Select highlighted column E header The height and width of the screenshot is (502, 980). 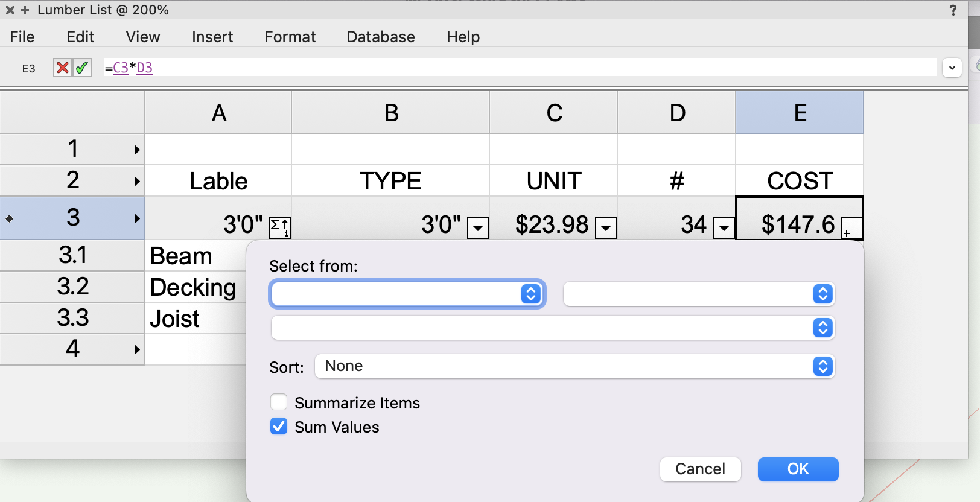(800, 112)
